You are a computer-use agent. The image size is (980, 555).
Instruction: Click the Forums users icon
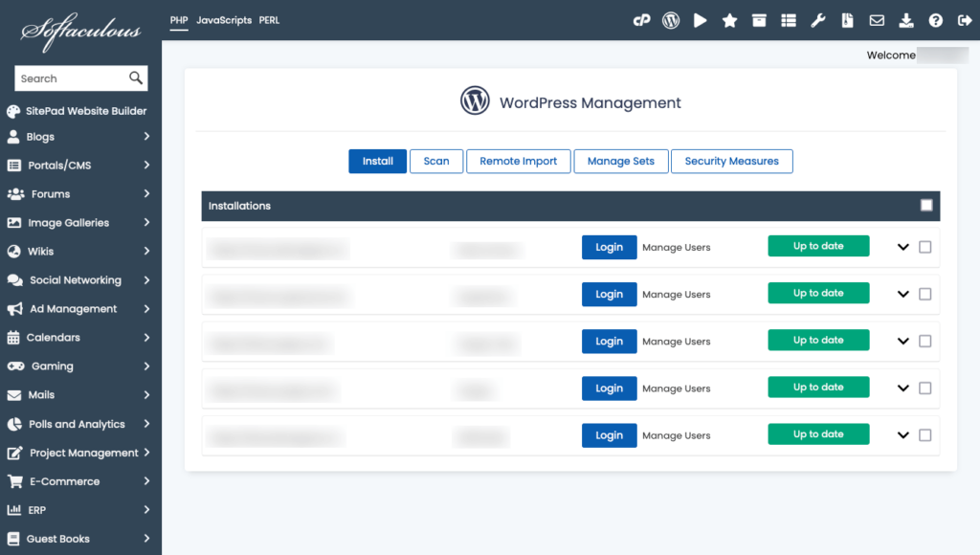point(15,193)
